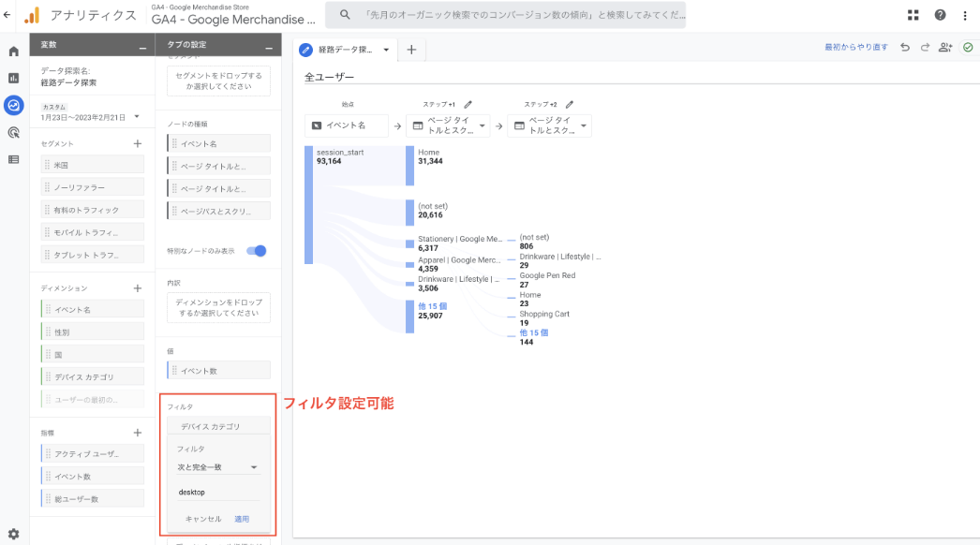Screen dimensions: 980x545
Task: Select the 経路データ探索 exploration tab
Action: [345, 50]
